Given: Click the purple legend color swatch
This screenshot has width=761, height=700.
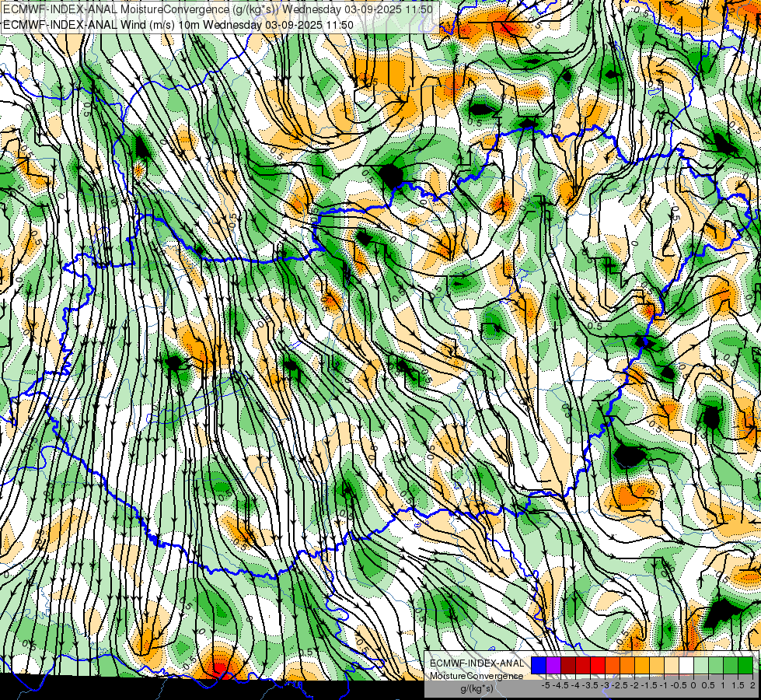Looking at the screenshot, I should 553,665.
